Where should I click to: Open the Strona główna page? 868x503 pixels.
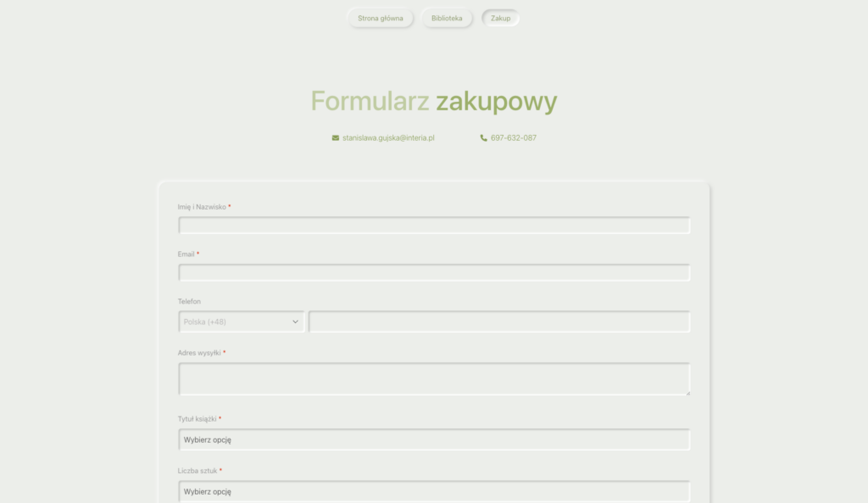381,18
